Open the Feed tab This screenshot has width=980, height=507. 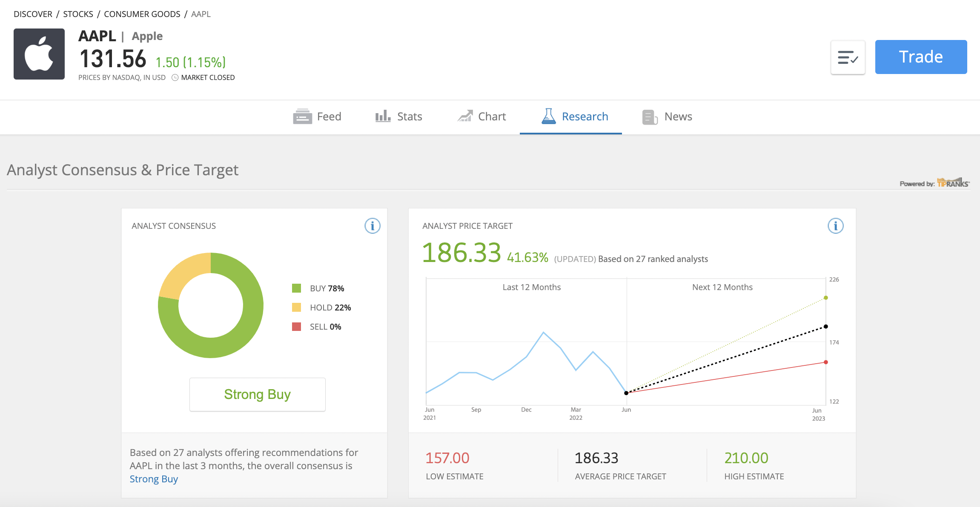point(317,117)
